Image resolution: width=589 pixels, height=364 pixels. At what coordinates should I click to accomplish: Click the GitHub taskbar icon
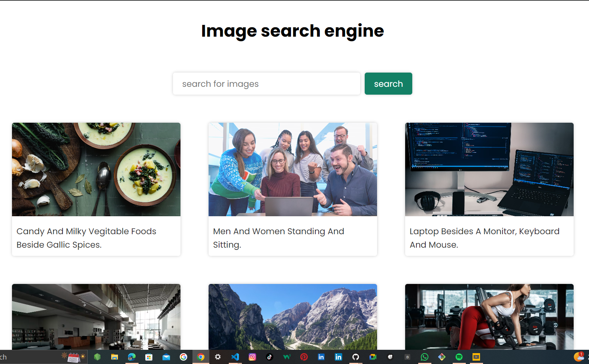(356, 357)
